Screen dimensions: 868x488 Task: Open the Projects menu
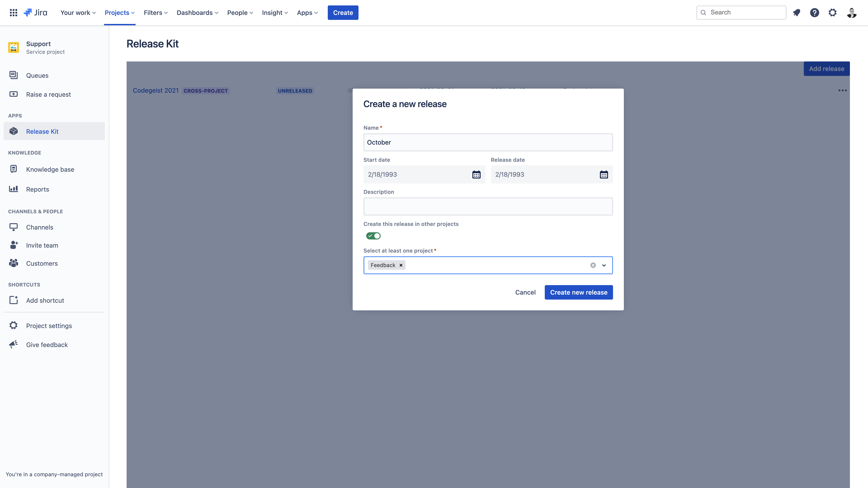click(119, 12)
